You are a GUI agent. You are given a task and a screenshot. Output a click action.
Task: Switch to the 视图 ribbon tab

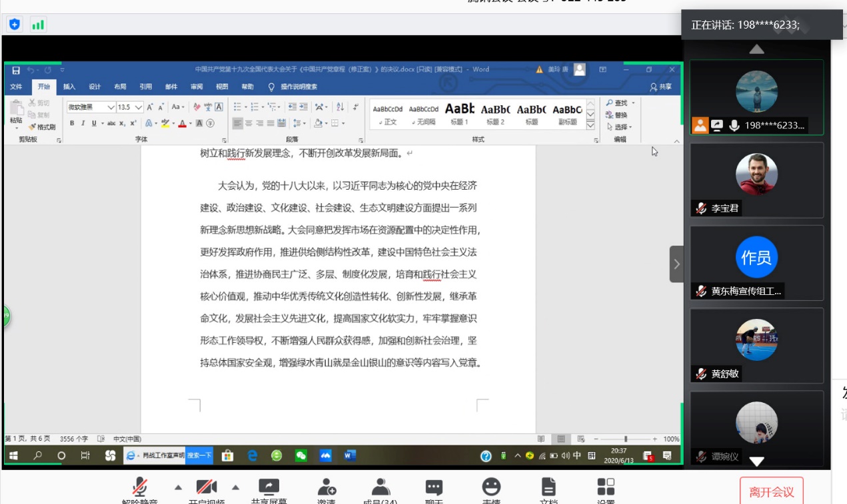222,87
